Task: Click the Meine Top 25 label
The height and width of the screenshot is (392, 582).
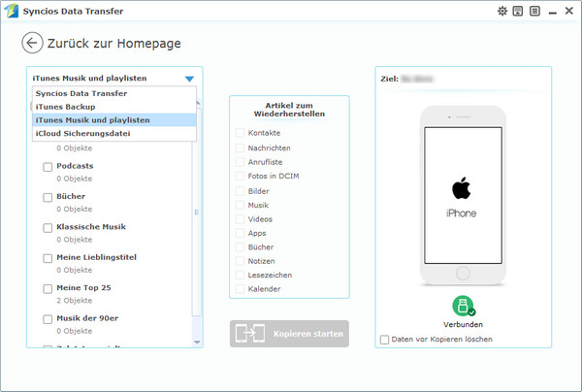Action: point(83,287)
